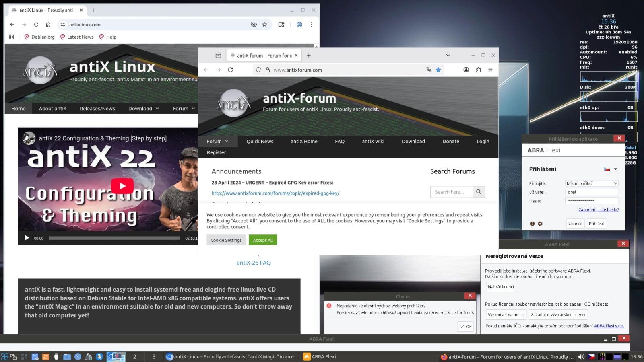
Task: Play the antiX 22 YouTube video
Action: point(122,186)
